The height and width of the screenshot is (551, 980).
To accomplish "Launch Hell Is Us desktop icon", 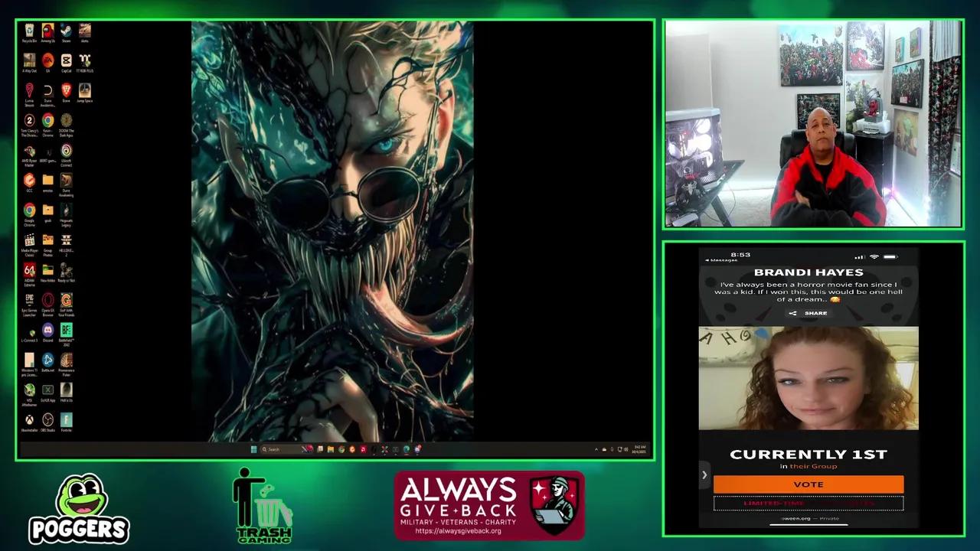I will (67, 393).
